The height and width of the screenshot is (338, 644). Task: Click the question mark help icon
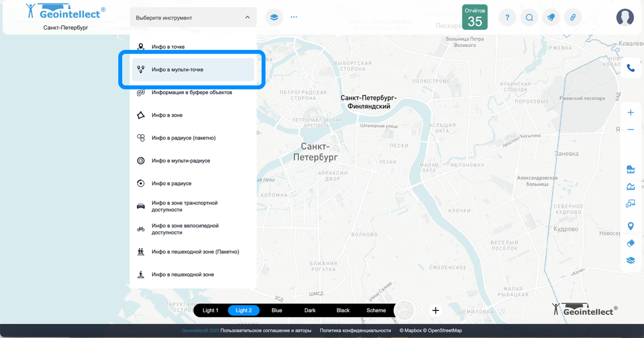click(507, 18)
